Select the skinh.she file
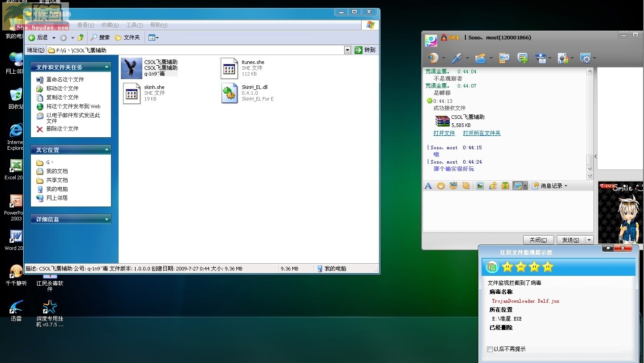Image resolution: width=644 pixels, height=363 pixels. pyautogui.click(x=145, y=93)
